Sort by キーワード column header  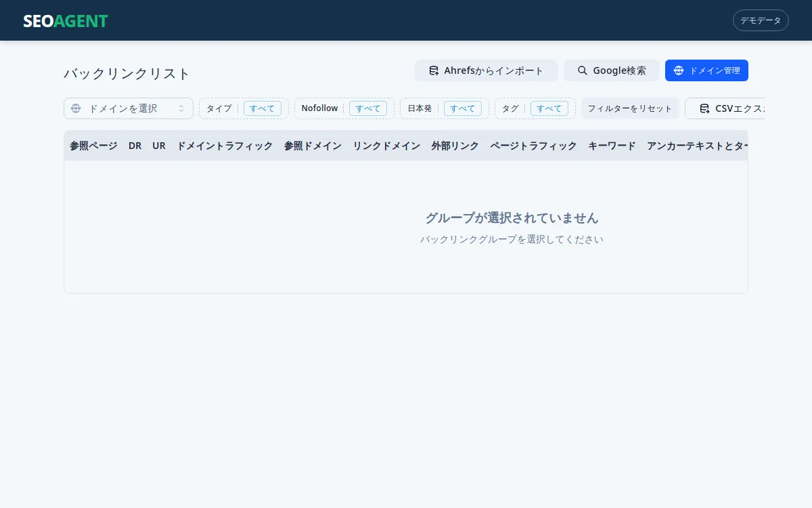(612, 146)
